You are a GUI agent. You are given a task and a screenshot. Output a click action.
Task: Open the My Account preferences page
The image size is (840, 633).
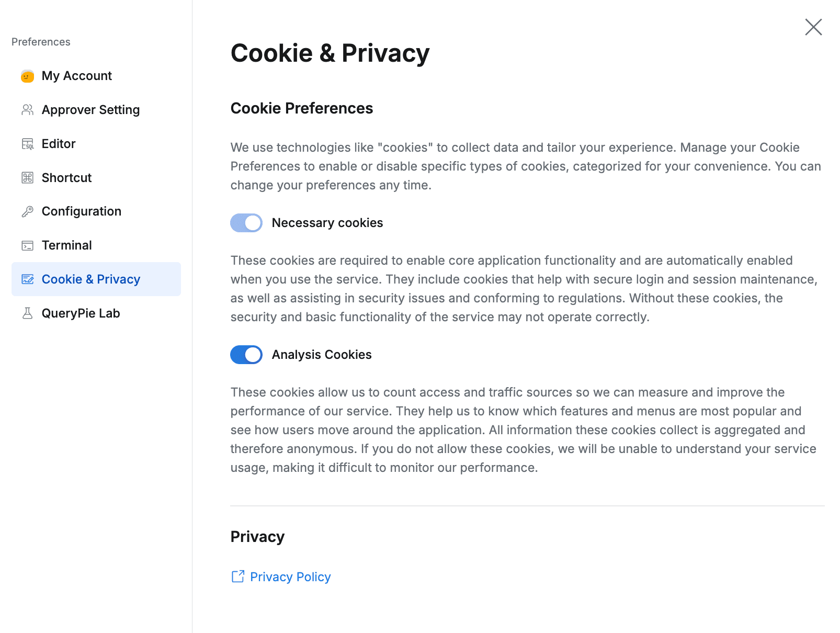pos(76,75)
